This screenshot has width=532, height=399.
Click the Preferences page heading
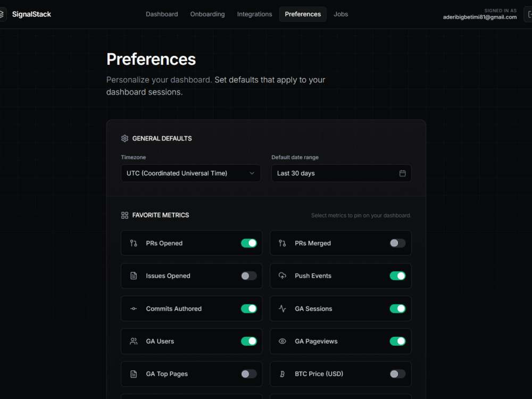151,60
